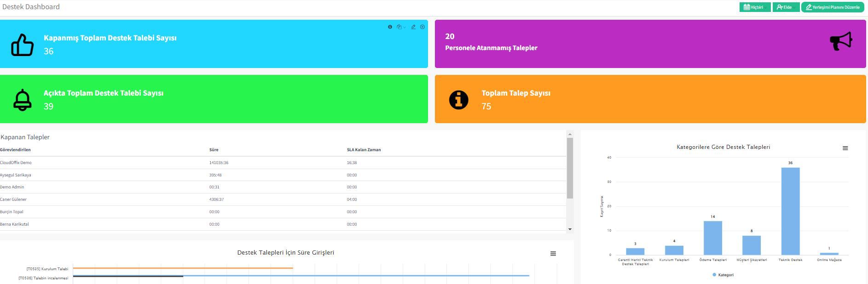Open hamburger menu of Süre Girişleri chart
Image resolution: width=868 pixels, height=284 pixels.
553,254
